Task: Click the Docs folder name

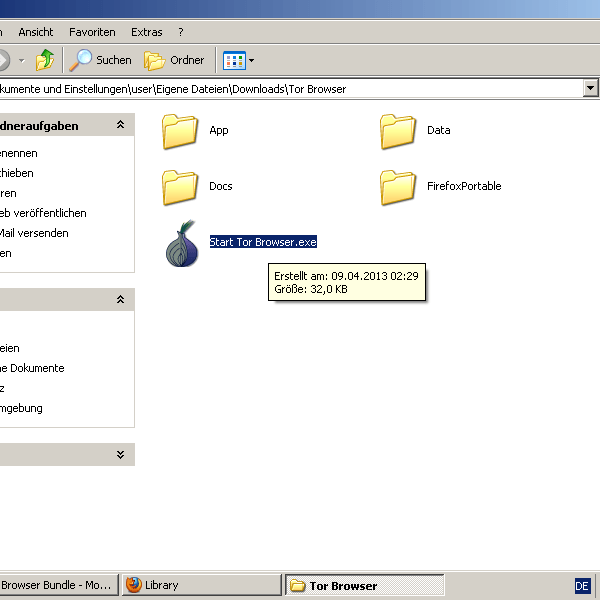Action: [221, 186]
